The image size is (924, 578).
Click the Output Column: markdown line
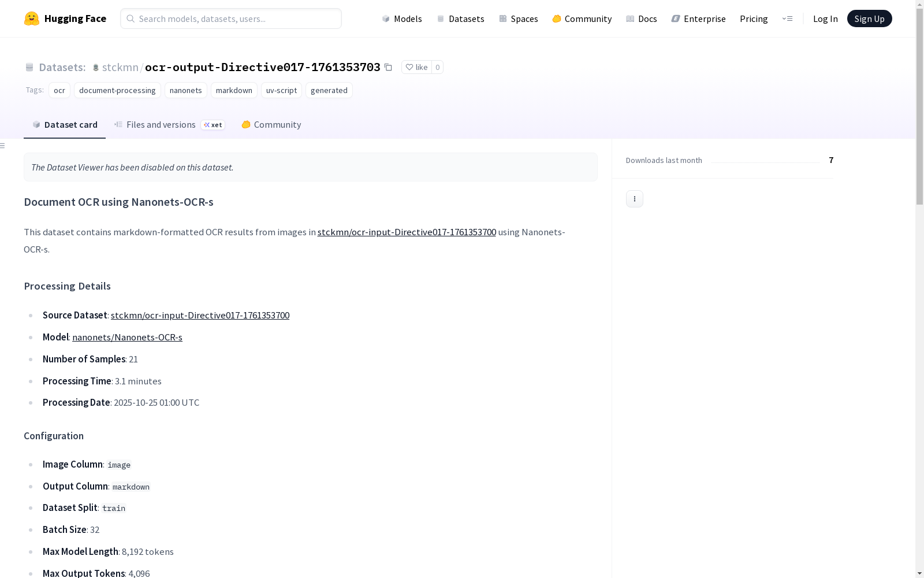[96, 487]
